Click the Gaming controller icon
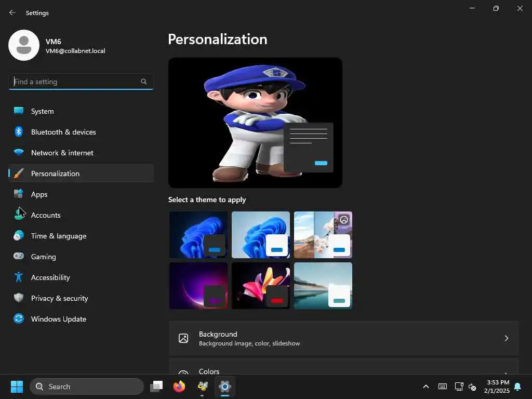This screenshot has height=399, width=532. (x=19, y=256)
